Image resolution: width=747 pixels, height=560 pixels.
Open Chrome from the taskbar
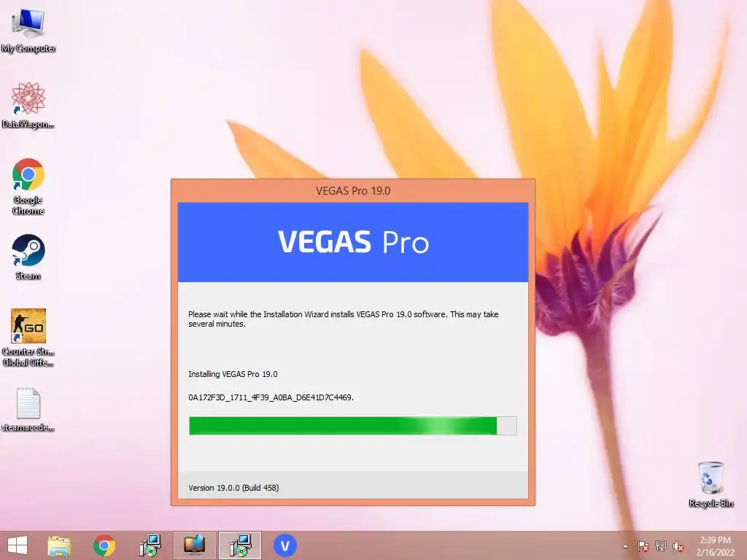pos(104,545)
